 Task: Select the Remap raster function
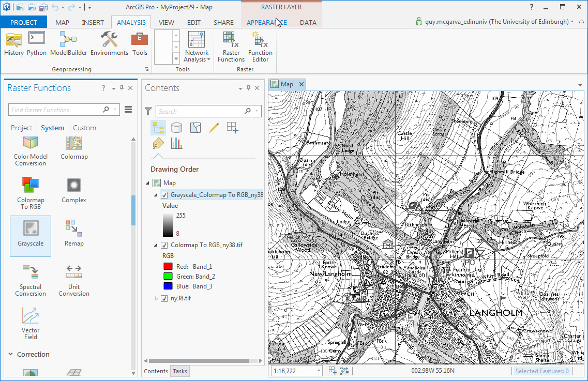point(74,233)
